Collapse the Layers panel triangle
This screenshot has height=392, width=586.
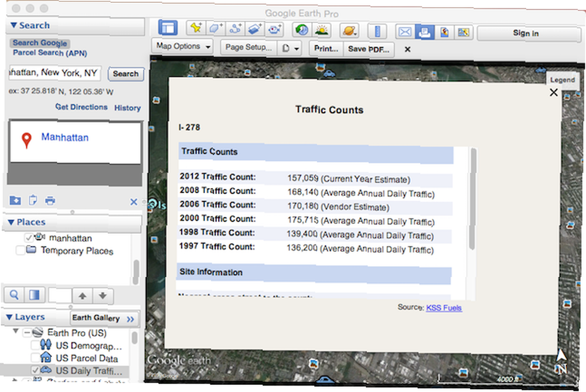[x=9, y=317]
